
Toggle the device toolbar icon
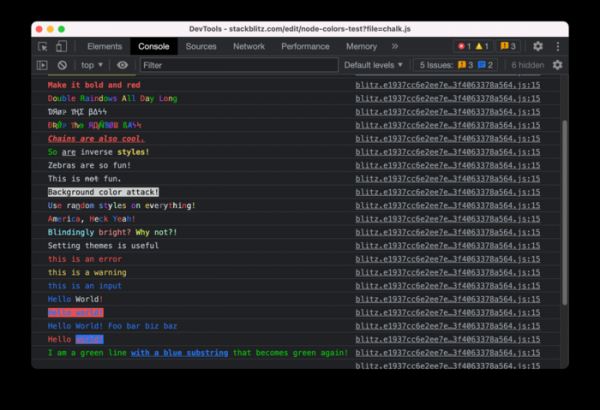pyautogui.click(x=62, y=46)
